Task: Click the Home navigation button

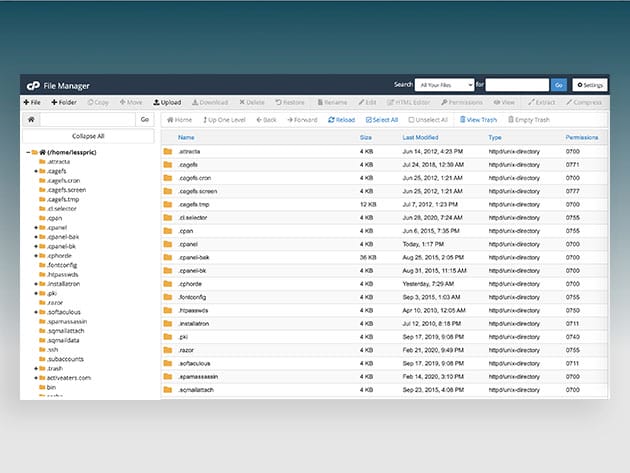Action: [179, 120]
